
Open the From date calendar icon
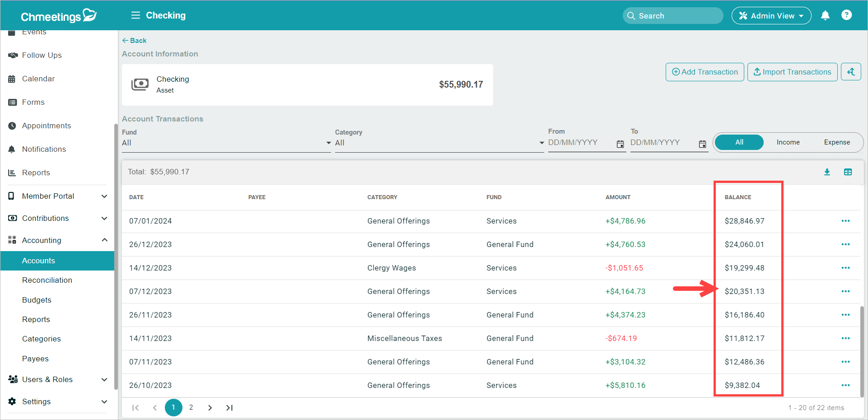(621, 144)
